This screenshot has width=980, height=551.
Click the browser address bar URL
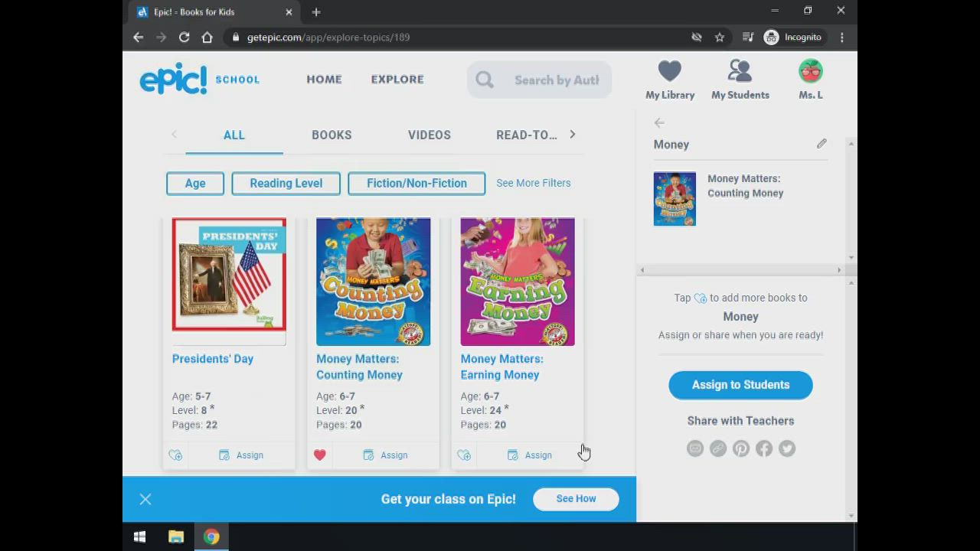[x=328, y=37]
